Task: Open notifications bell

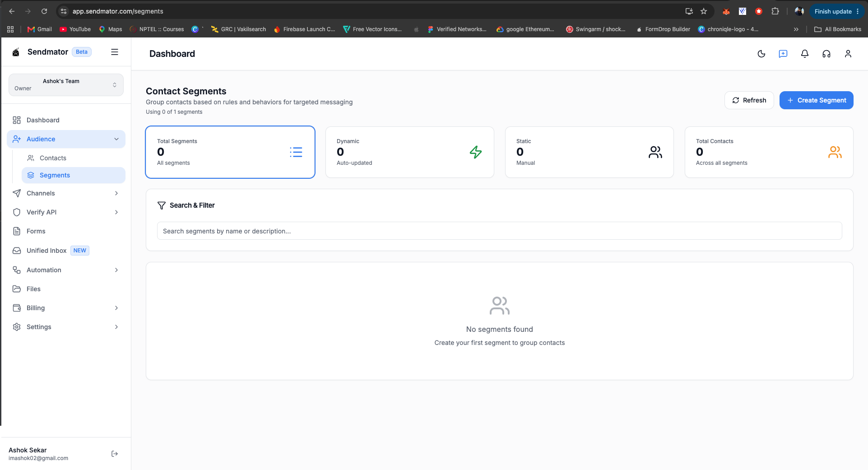Action: click(x=805, y=54)
